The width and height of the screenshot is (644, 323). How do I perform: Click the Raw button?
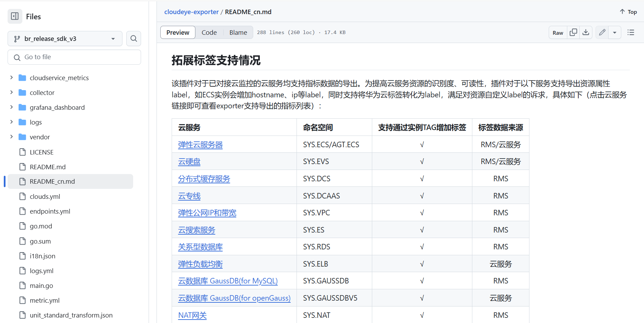[558, 32]
